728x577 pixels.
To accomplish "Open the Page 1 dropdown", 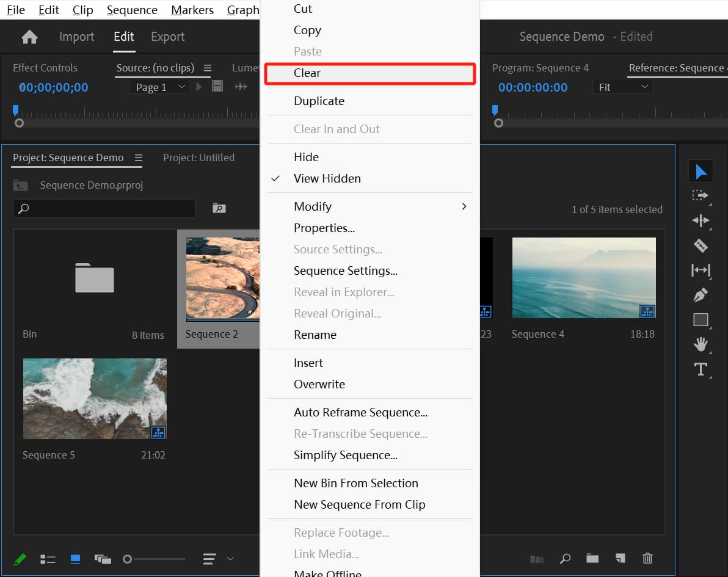I will click(159, 87).
